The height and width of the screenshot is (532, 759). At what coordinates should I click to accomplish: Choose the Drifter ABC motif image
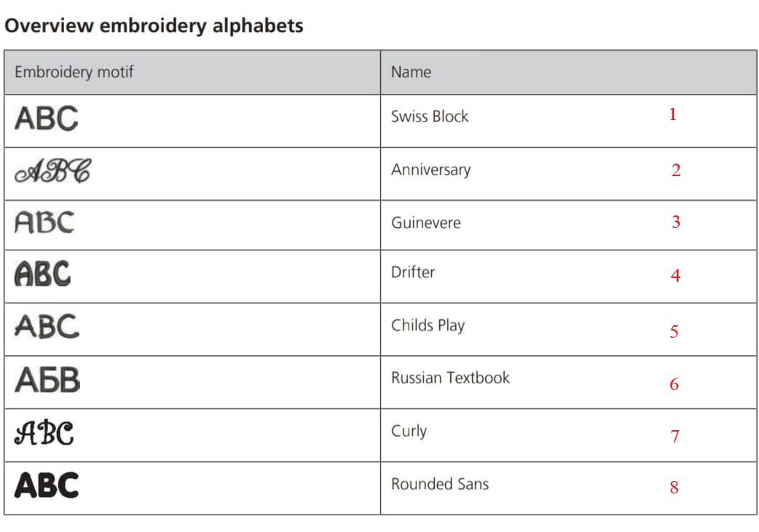click(x=43, y=274)
